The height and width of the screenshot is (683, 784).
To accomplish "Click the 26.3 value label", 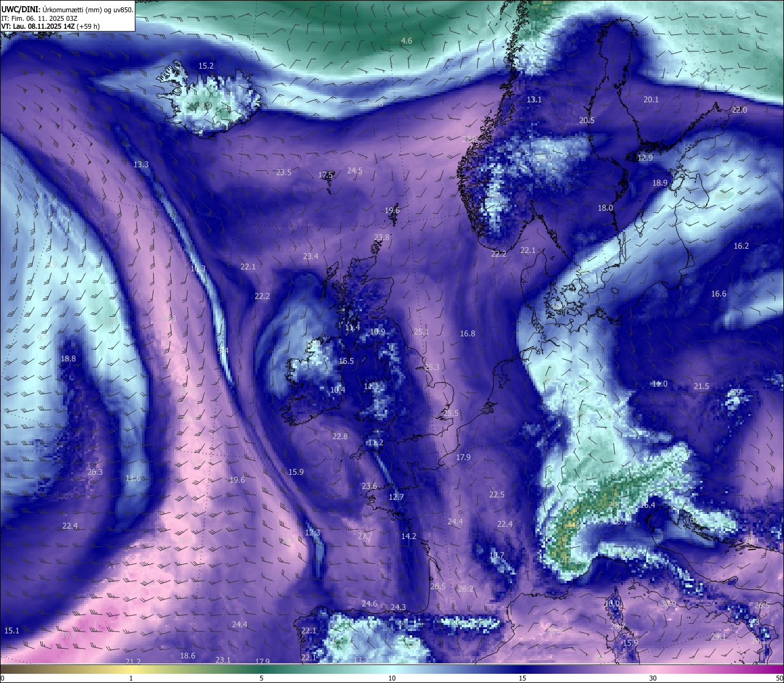I will 95,472.
